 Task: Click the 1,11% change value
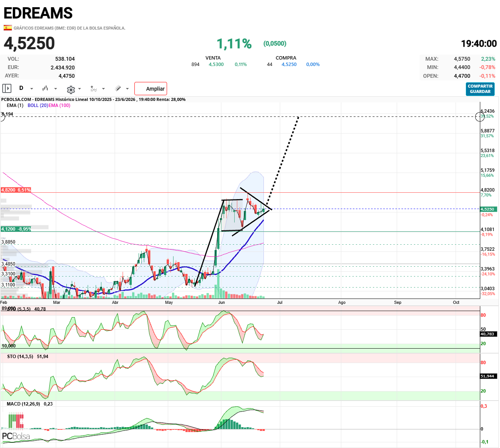234,44
